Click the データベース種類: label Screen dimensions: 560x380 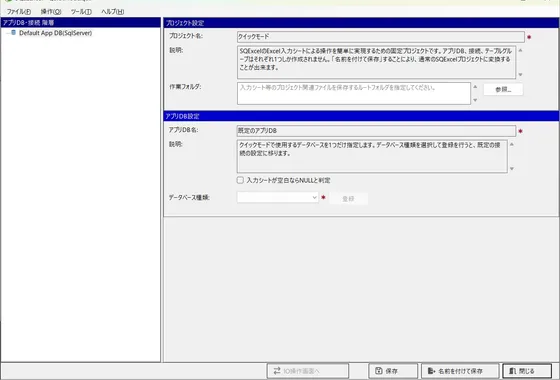189,198
